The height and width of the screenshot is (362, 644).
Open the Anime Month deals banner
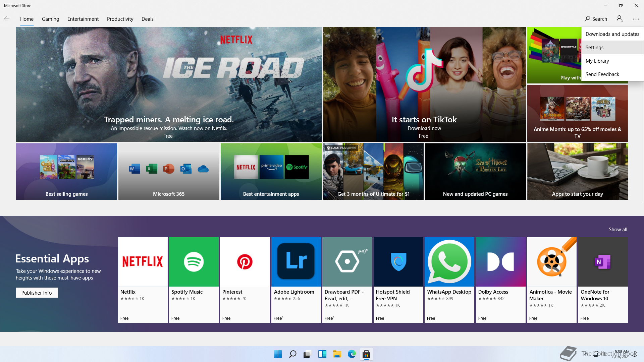(x=577, y=113)
